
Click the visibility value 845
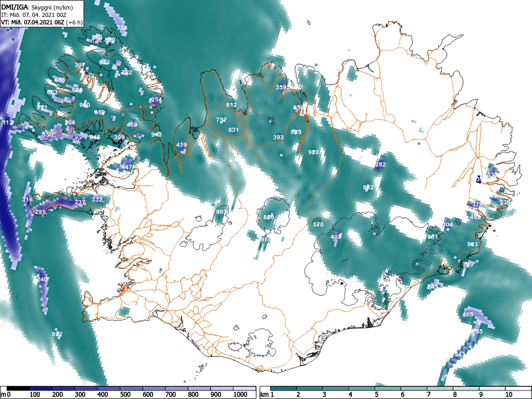pos(95,137)
